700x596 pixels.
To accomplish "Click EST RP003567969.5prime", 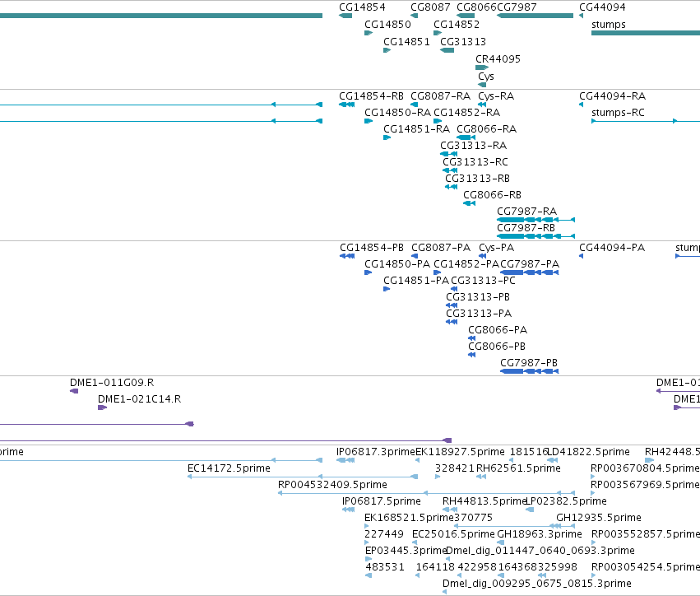I will coord(593,493).
